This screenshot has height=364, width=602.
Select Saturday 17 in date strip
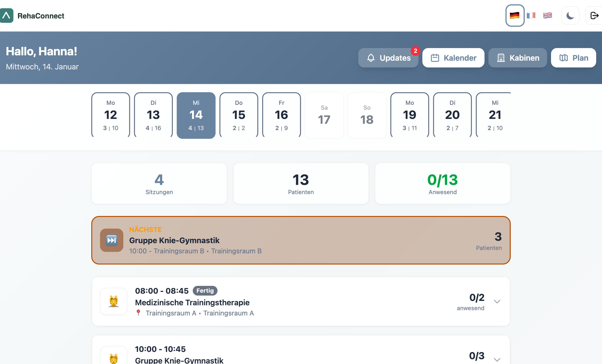tap(324, 115)
